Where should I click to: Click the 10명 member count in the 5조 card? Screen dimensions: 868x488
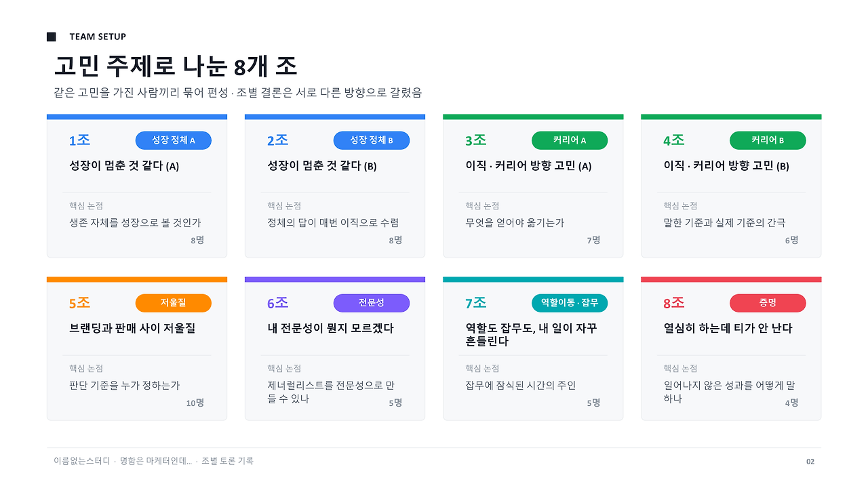[195, 403]
